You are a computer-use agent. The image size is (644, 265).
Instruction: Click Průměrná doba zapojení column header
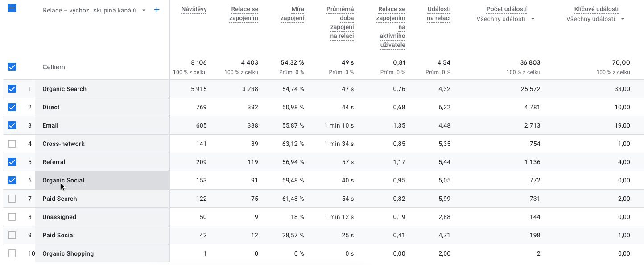tap(342, 23)
